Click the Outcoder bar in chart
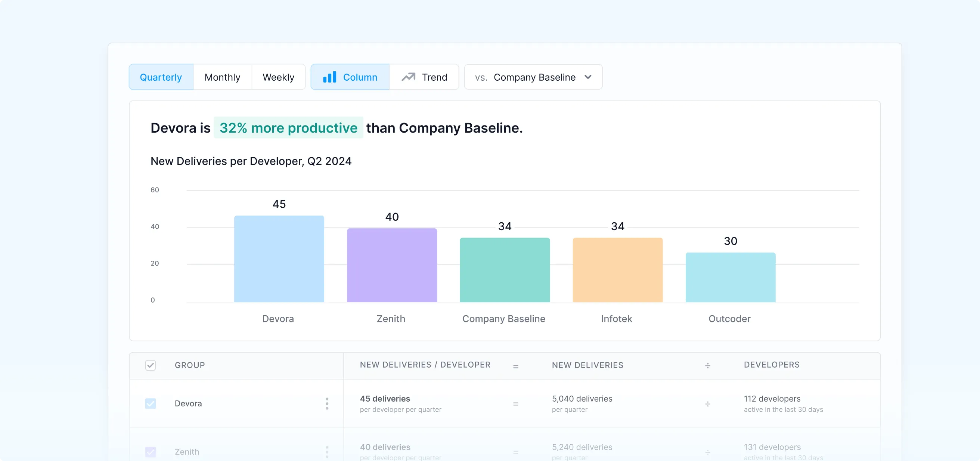 731,278
